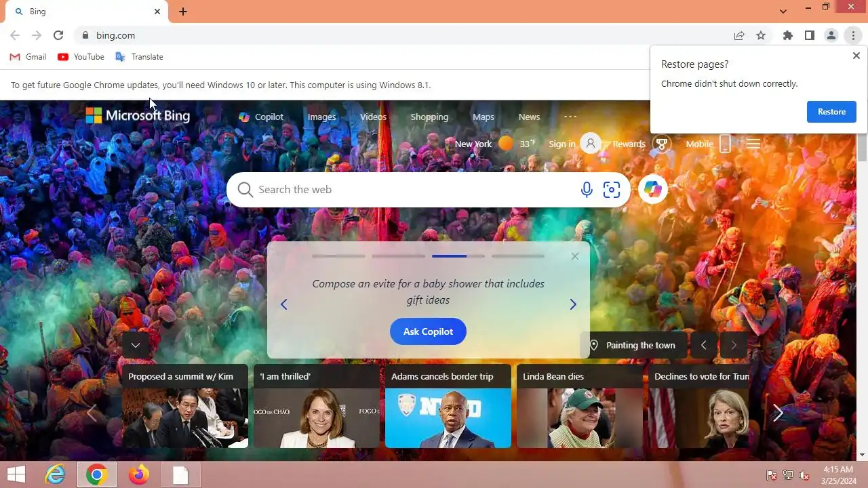This screenshot has height=488, width=868.
Task: Bookmark this tab star icon
Action: pos(761,35)
